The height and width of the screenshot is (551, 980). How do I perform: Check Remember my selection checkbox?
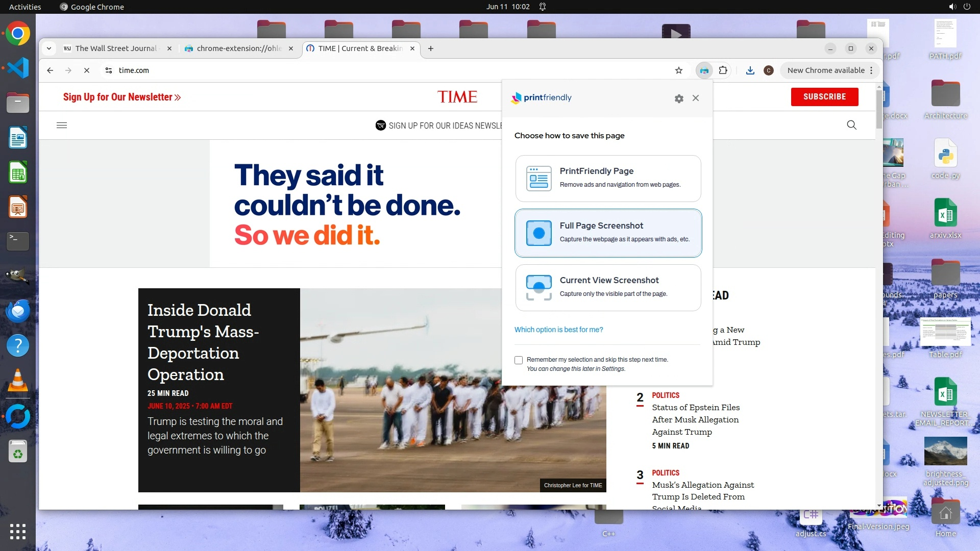519,360
